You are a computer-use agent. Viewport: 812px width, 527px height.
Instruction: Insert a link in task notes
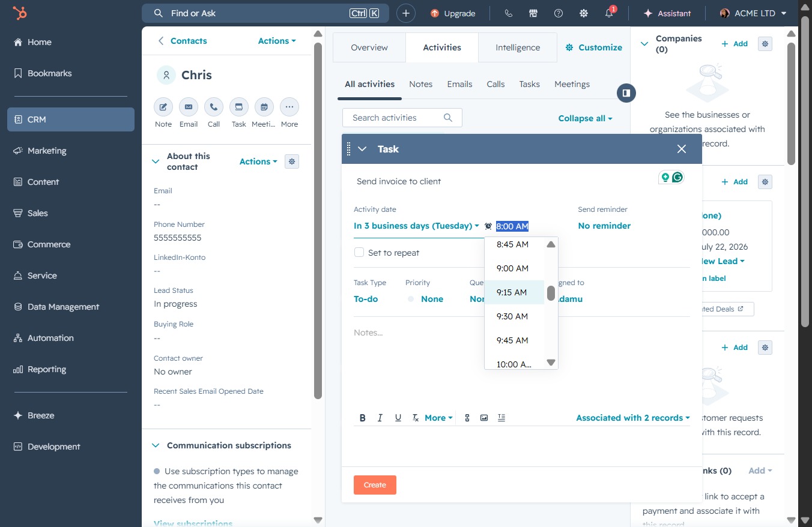coord(467,418)
